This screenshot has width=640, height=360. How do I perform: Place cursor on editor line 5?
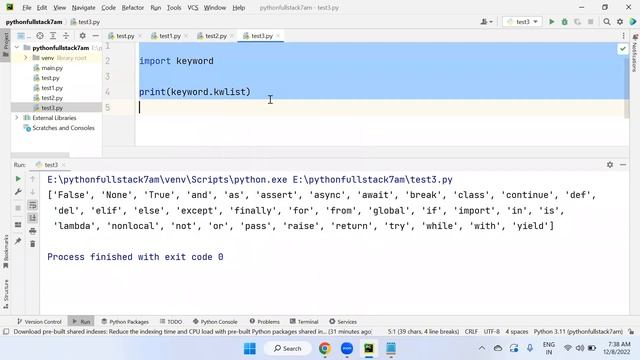(x=382, y=107)
